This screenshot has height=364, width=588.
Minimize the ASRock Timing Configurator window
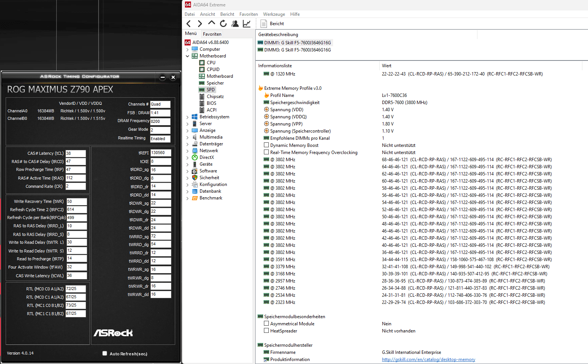pyautogui.click(x=162, y=77)
